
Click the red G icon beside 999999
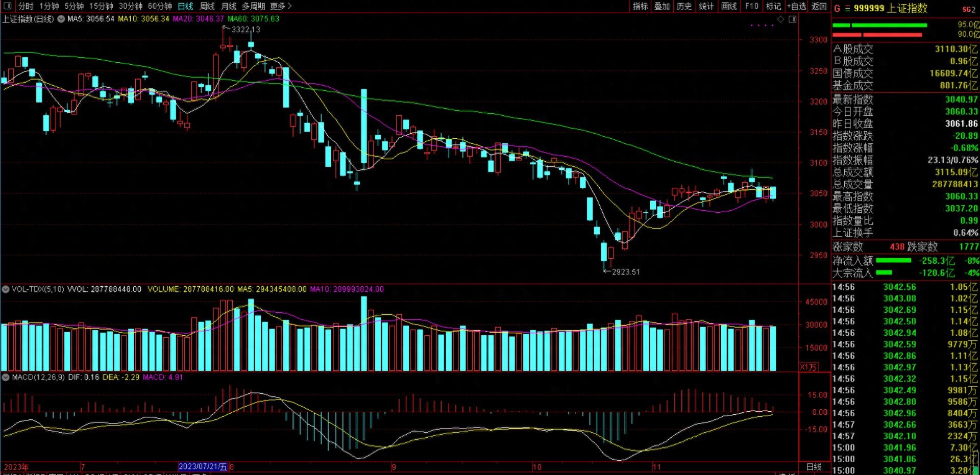tap(837, 9)
